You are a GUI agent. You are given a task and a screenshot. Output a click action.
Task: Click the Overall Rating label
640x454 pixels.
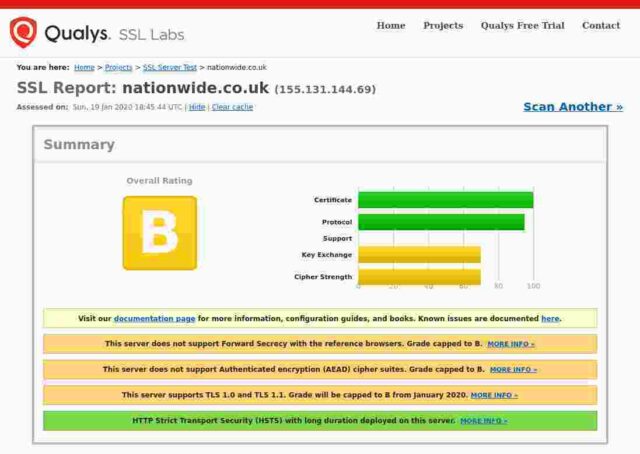coord(159,181)
